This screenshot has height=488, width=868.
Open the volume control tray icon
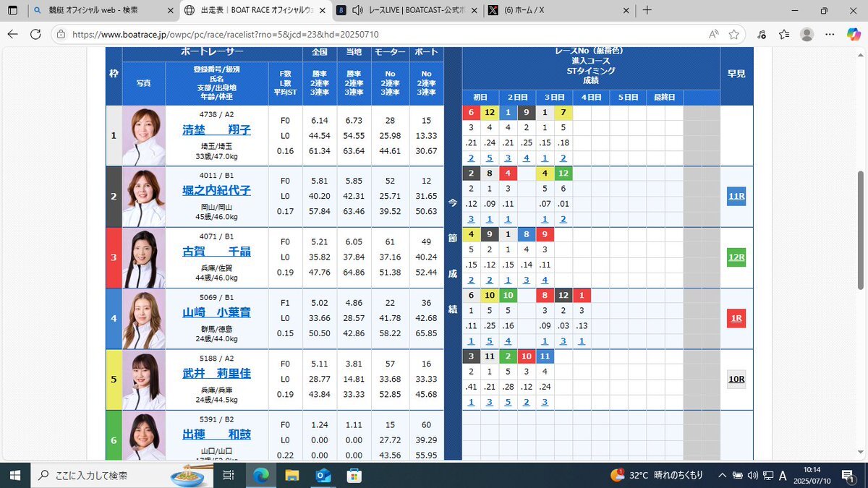click(752, 475)
